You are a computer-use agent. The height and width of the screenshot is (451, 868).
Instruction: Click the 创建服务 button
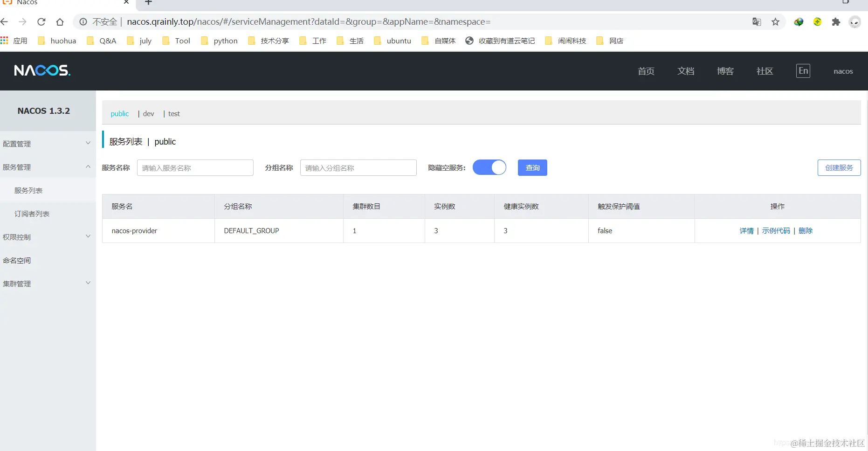[x=839, y=167]
